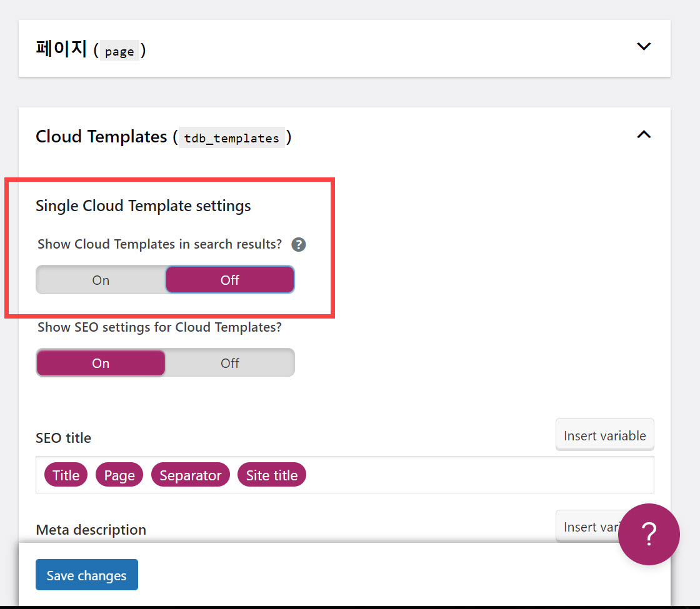700x609 pixels.
Task: Select the Title variable pill
Action: pyautogui.click(x=66, y=475)
